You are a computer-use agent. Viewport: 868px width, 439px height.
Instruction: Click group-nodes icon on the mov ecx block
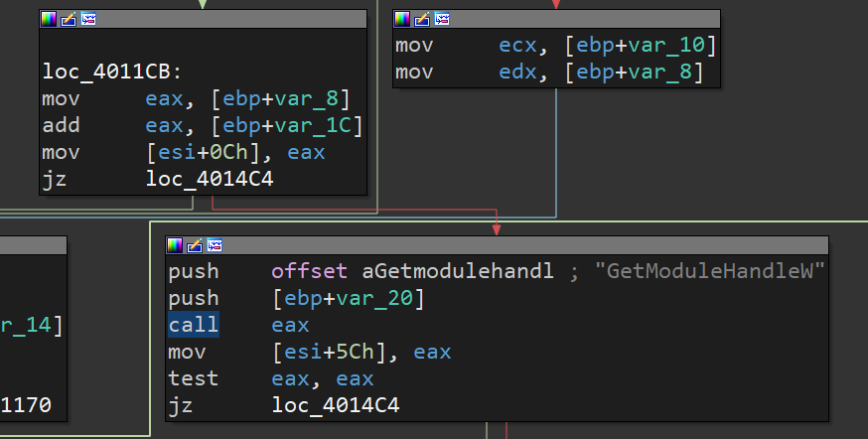click(442, 19)
